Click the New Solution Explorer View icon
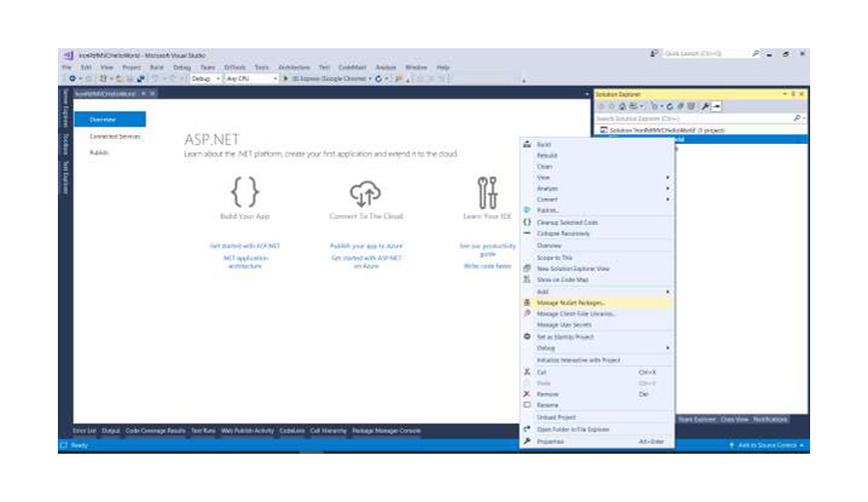This screenshot has height=502, width=868. tap(527, 268)
